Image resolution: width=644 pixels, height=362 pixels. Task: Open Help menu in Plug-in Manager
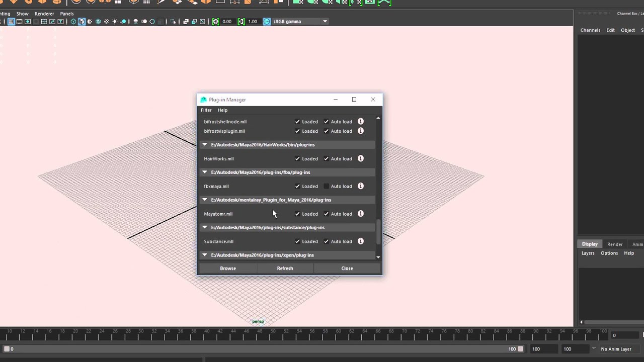pos(222,110)
